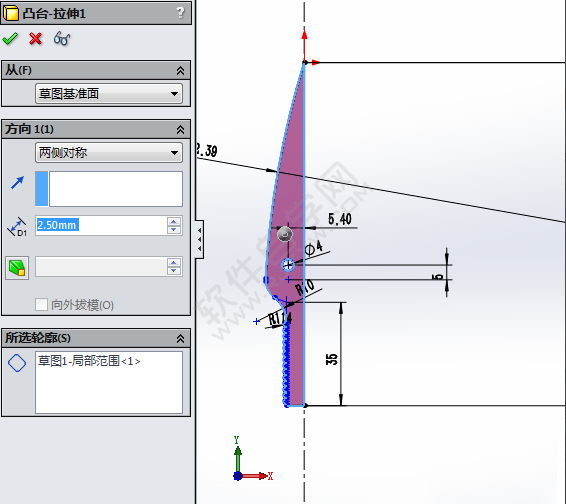Viewport: 566px width, 504px height.
Task: Collapse the 所选轮廓(S) section
Action: click(x=180, y=338)
